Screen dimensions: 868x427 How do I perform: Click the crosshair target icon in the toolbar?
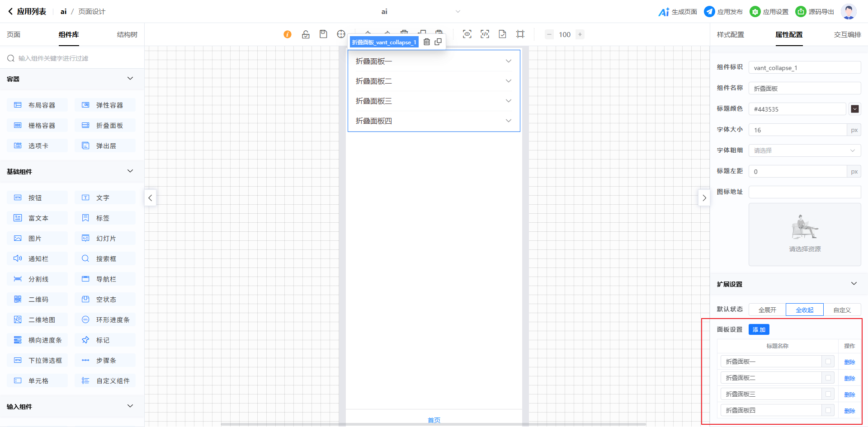click(x=341, y=34)
